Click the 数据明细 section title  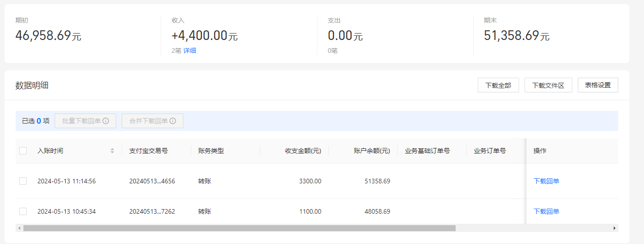tap(32, 85)
